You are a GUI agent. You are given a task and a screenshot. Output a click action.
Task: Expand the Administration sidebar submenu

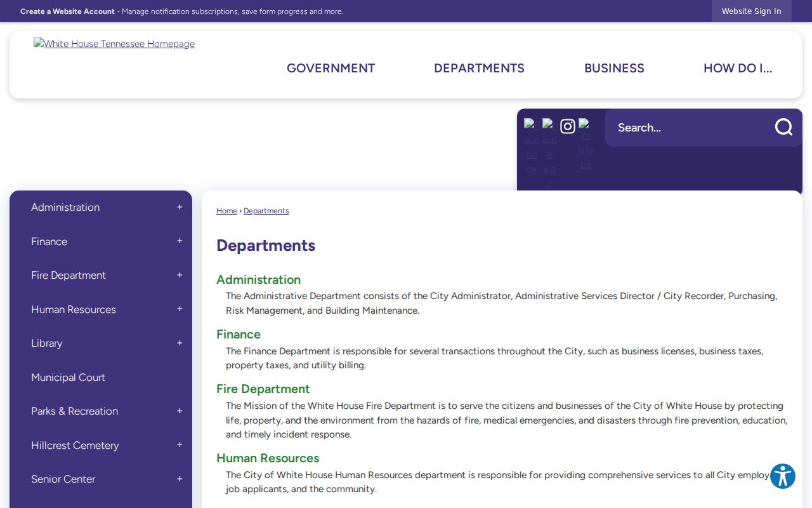coord(180,207)
